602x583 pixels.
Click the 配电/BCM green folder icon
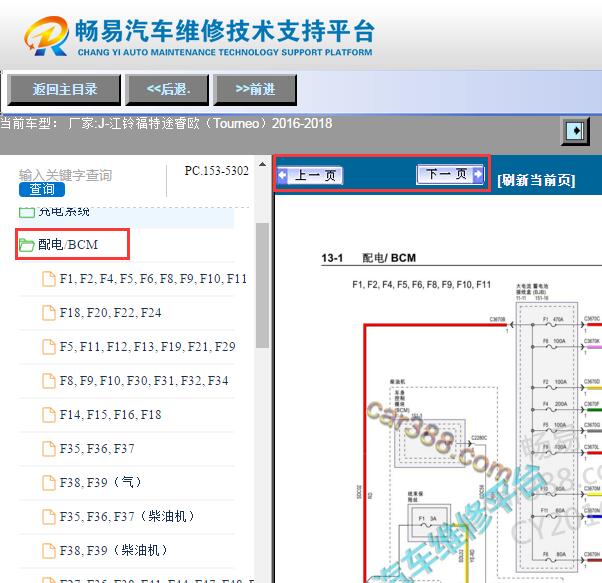[26, 245]
